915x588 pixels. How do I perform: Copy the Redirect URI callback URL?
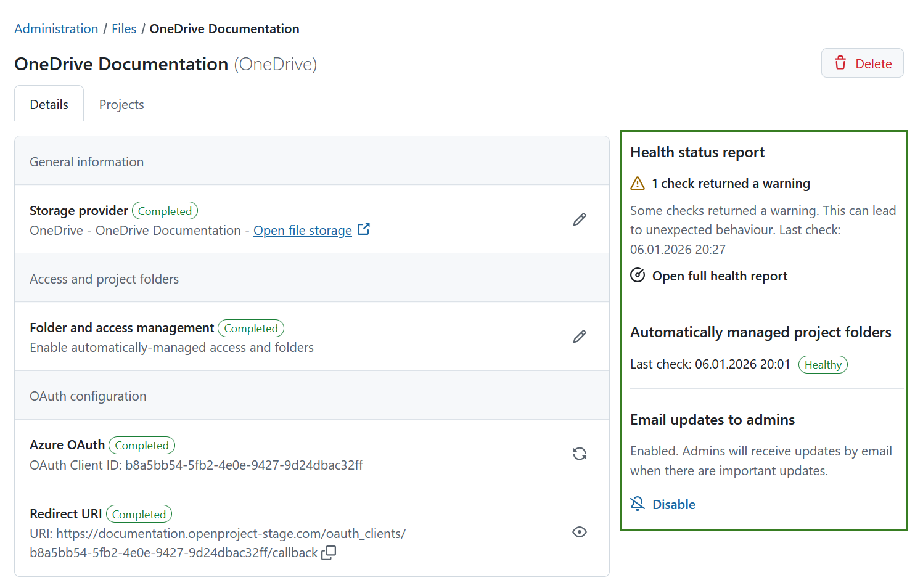pyautogui.click(x=329, y=553)
